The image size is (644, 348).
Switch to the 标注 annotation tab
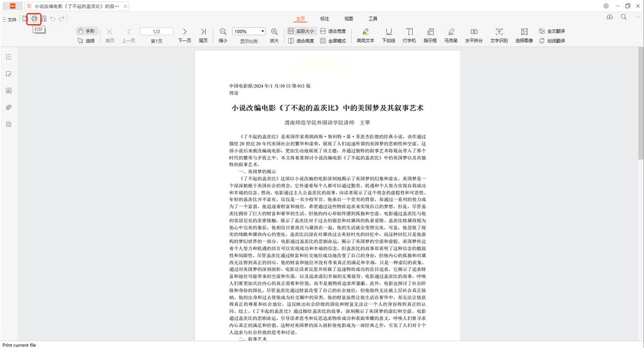(x=324, y=18)
